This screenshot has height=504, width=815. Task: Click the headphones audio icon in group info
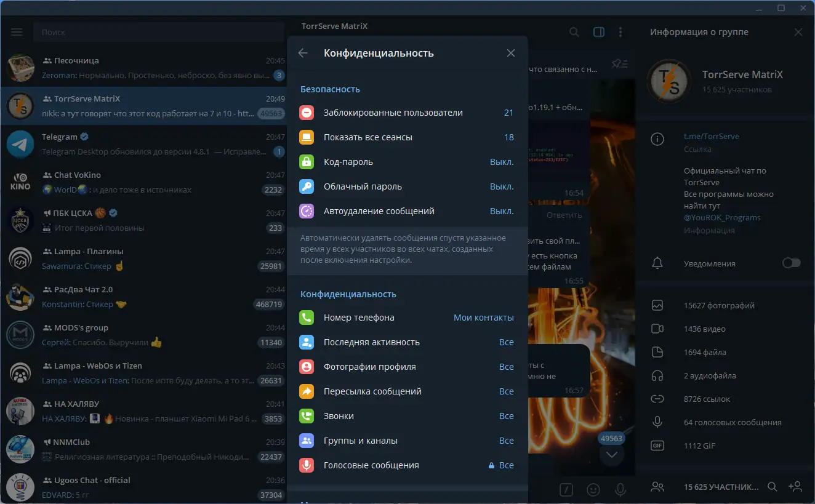pyautogui.click(x=657, y=375)
